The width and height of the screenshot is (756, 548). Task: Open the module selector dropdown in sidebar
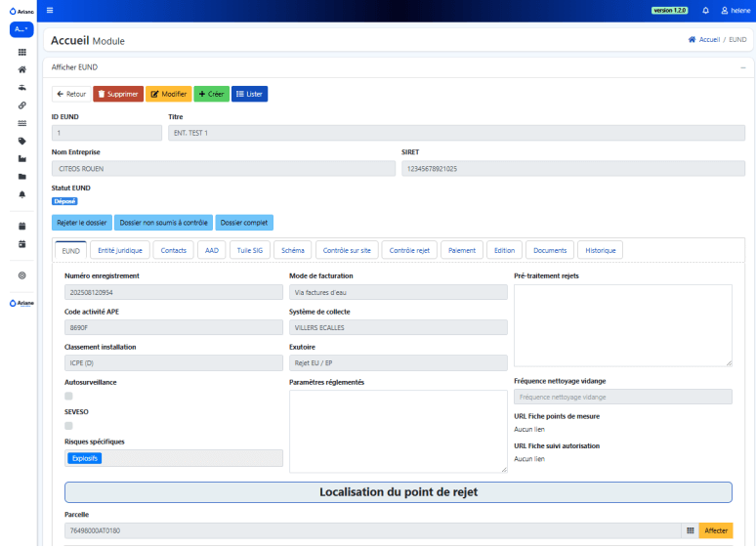coord(21,30)
